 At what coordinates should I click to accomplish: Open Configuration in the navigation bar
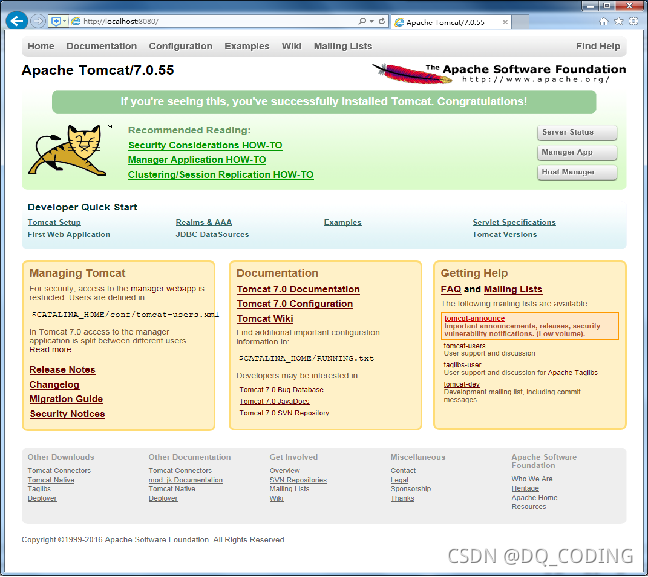click(x=181, y=46)
